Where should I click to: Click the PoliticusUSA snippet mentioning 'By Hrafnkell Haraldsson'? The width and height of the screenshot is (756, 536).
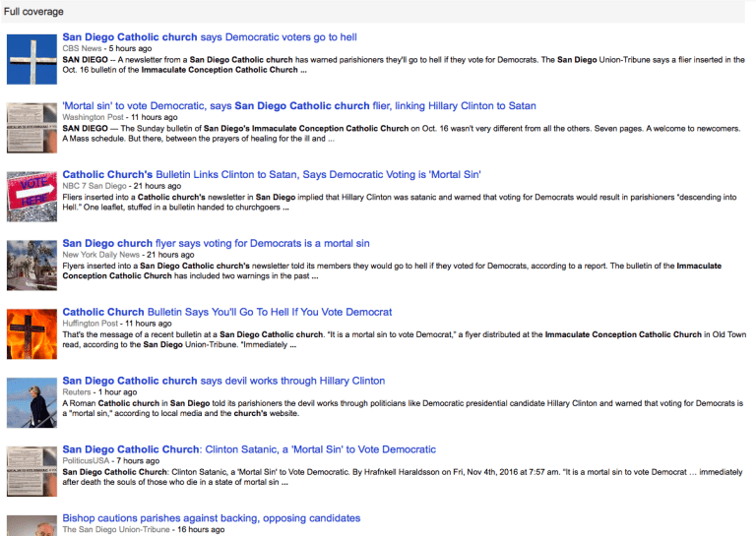pos(403,477)
